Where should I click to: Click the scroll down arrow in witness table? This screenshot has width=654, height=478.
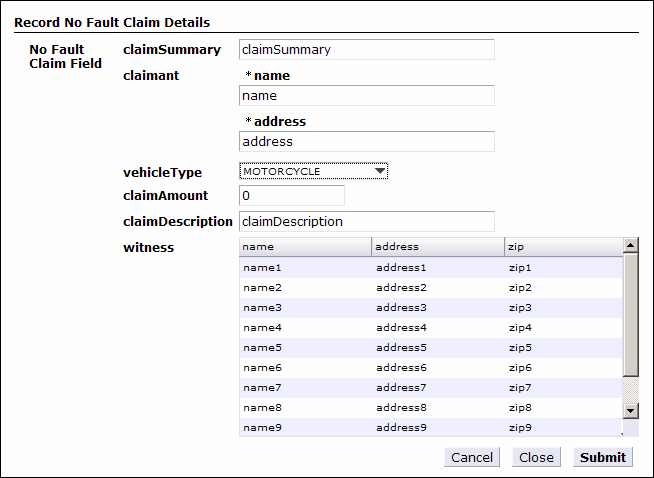630,411
